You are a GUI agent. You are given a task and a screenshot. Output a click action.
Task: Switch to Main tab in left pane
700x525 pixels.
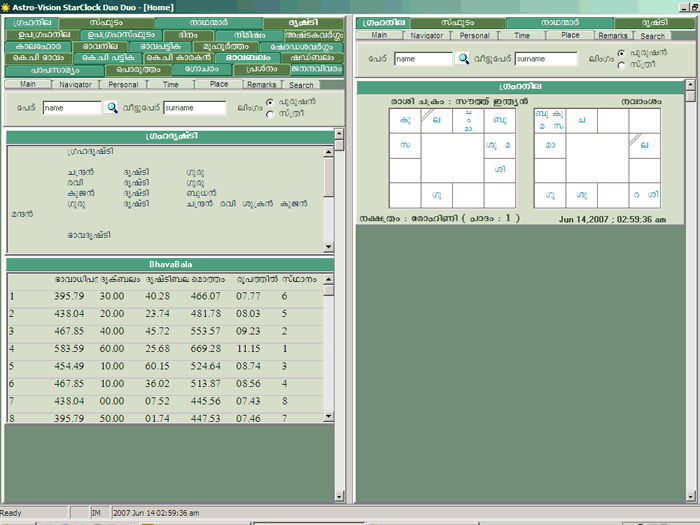coord(28,84)
